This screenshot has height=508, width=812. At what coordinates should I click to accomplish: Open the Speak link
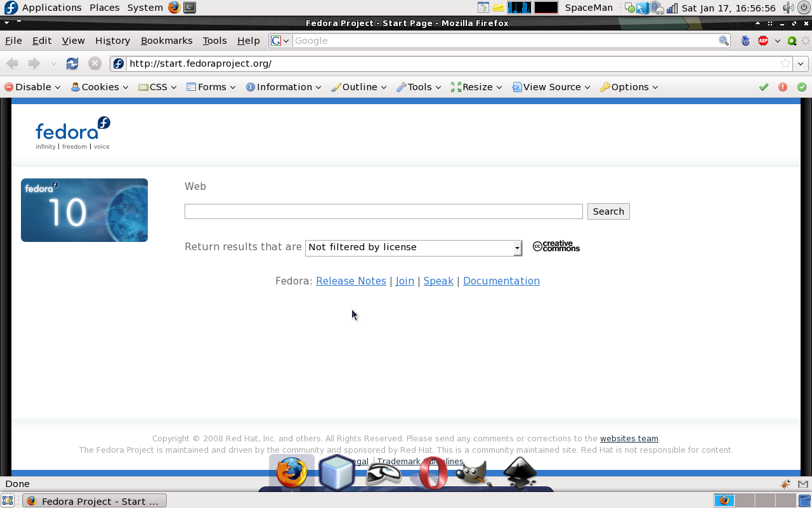click(x=438, y=281)
